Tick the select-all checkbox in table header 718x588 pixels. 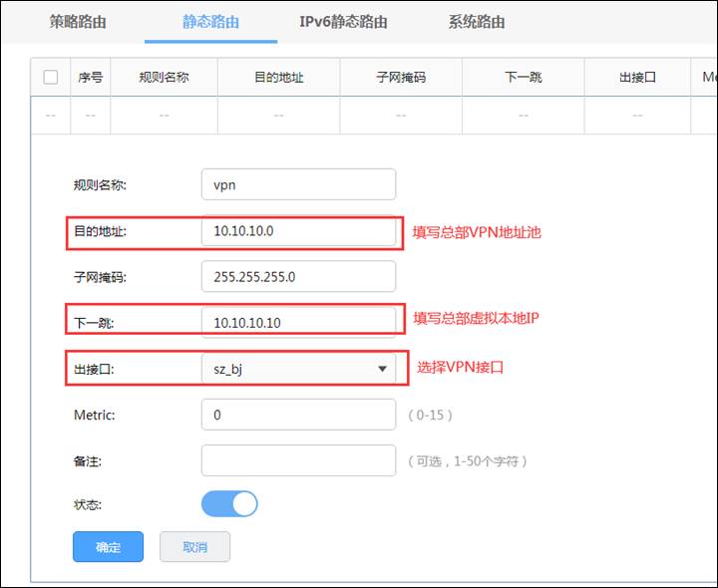51,77
